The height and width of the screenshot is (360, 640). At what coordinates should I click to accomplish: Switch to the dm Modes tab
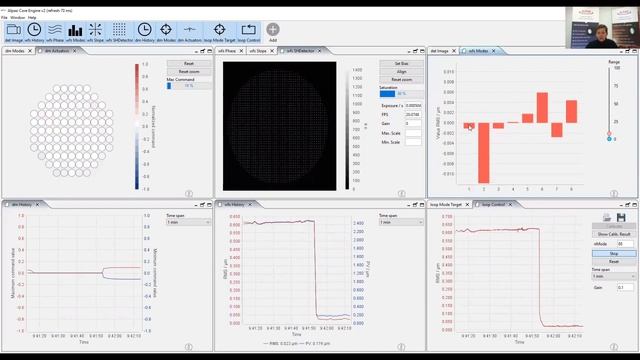point(15,51)
